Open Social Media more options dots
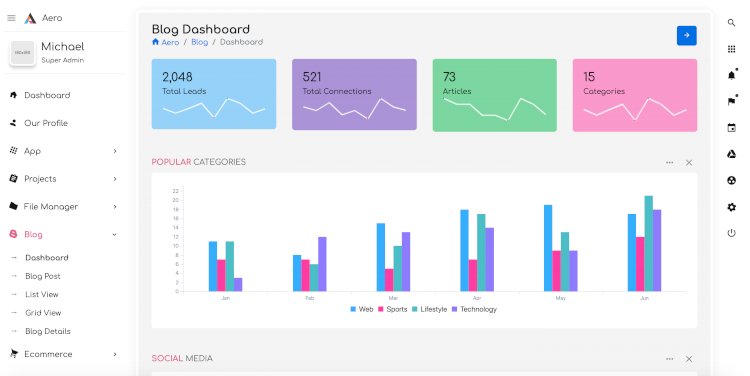This screenshot has width=750, height=376. [669, 359]
